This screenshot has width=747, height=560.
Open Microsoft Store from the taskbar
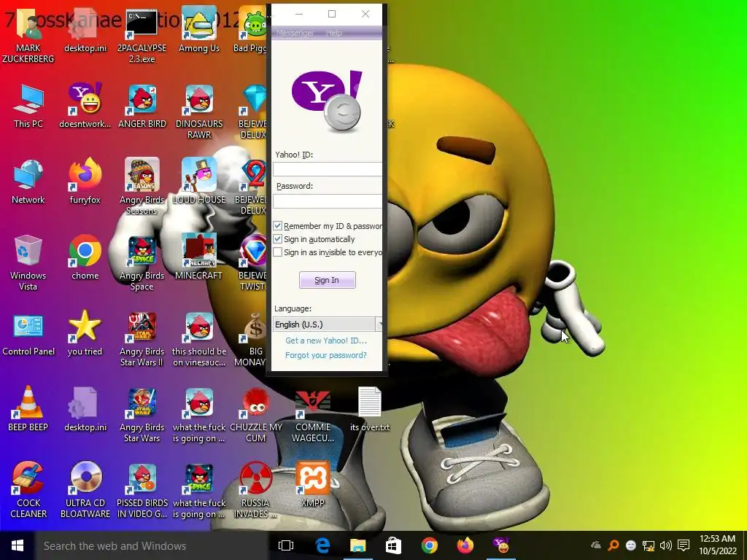click(393, 545)
